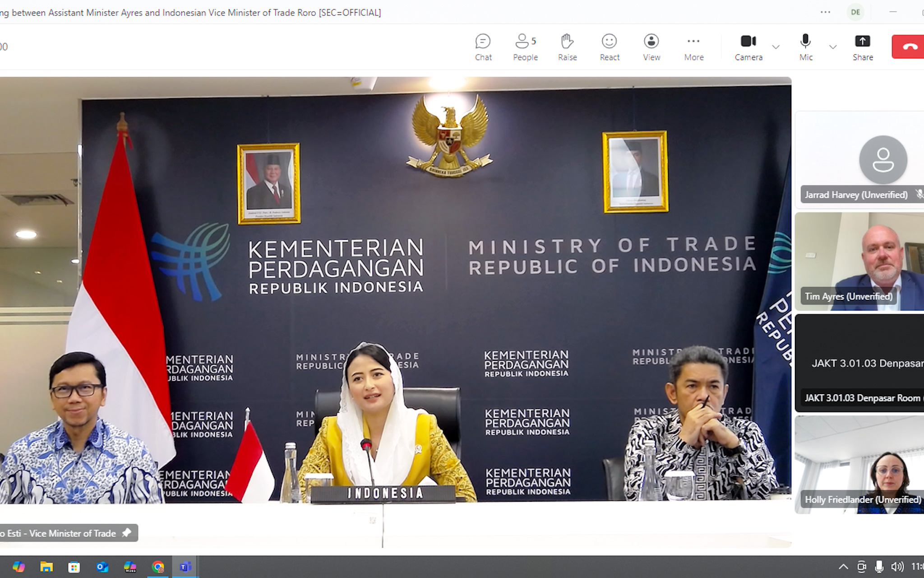924x578 pixels.
Task: Raise your hand in the meeting
Action: (567, 47)
